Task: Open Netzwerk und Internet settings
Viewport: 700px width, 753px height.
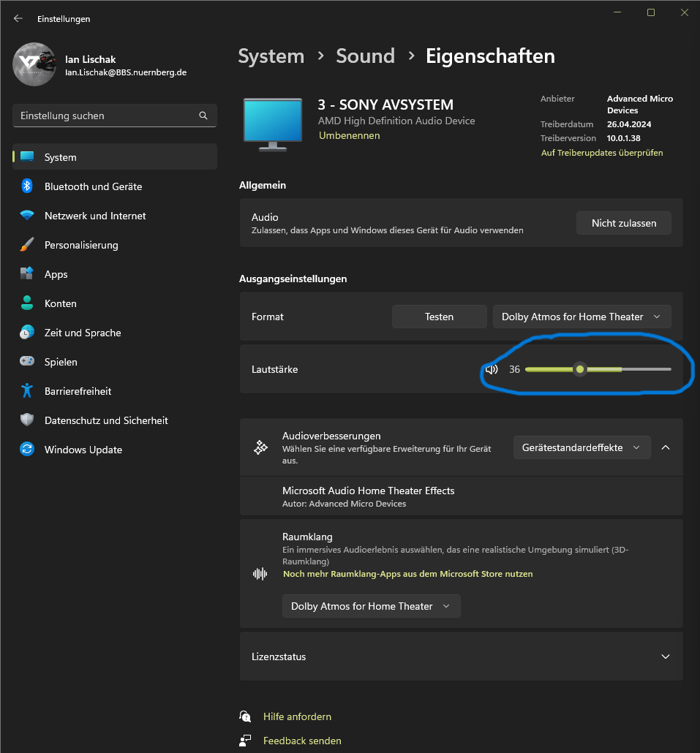Action: [115, 215]
